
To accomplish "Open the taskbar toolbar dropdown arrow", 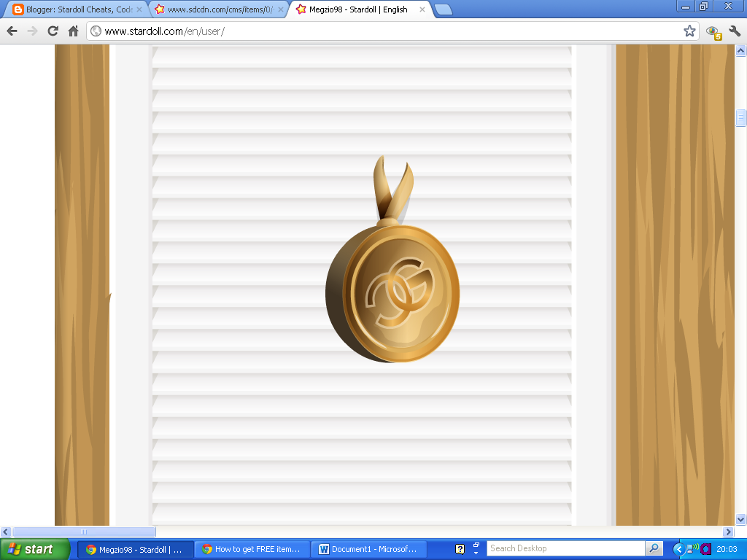I will pyautogui.click(x=476, y=553).
